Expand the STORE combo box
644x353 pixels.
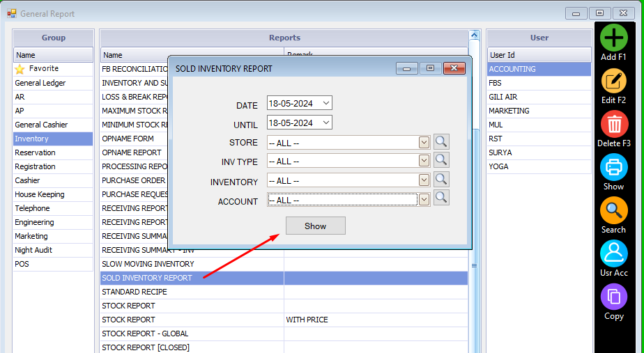click(424, 143)
